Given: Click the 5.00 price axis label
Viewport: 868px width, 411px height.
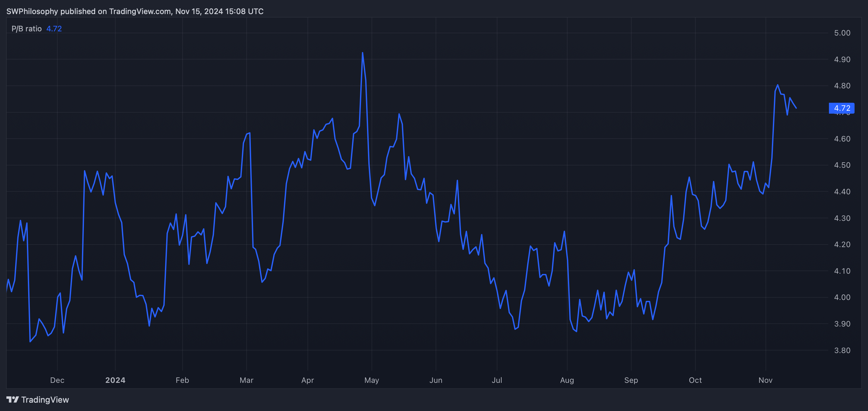Looking at the screenshot, I should (842, 33).
